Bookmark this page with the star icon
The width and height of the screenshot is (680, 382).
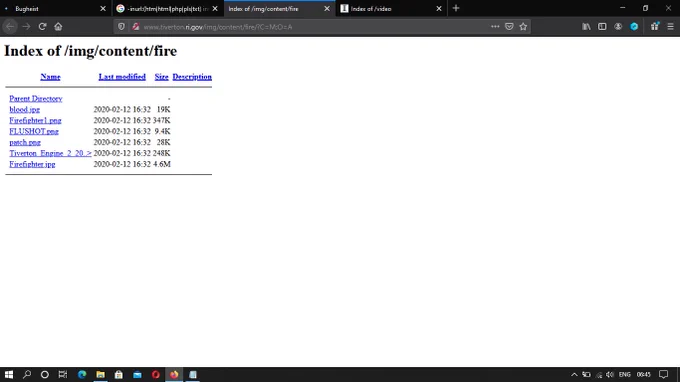(523, 26)
